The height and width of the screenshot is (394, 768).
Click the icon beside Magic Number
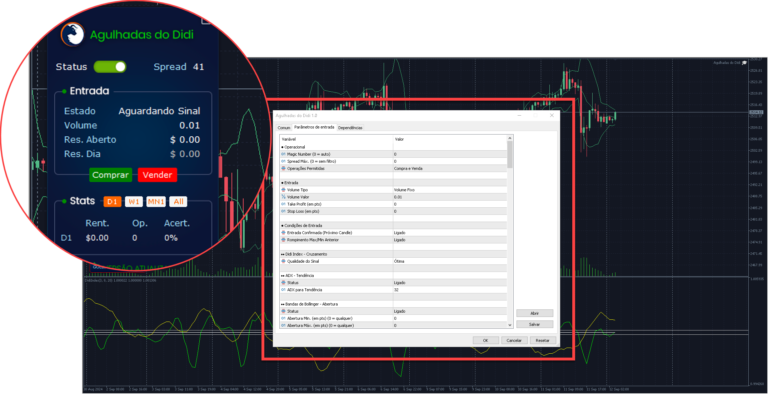pos(283,154)
